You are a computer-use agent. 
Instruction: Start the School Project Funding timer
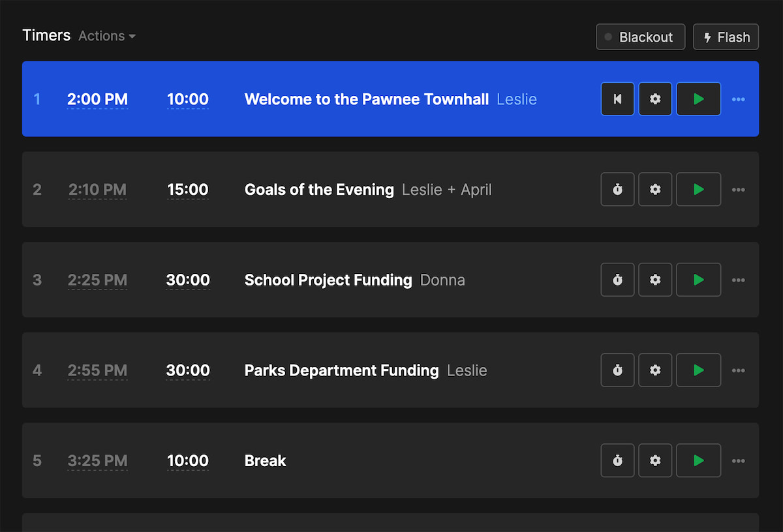point(698,279)
